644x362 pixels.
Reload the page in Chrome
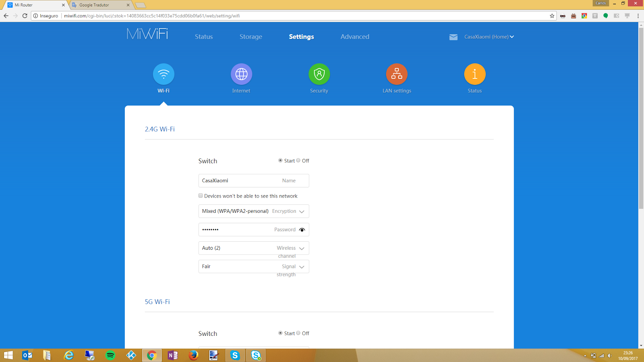point(25,16)
